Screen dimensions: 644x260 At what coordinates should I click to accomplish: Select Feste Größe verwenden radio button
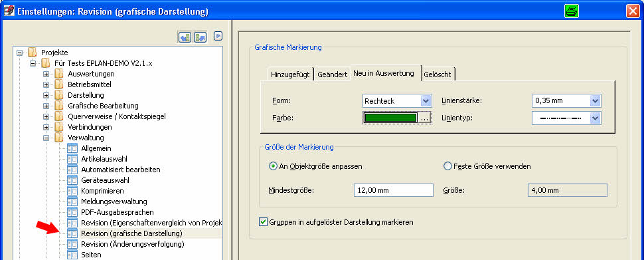[447, 166]
